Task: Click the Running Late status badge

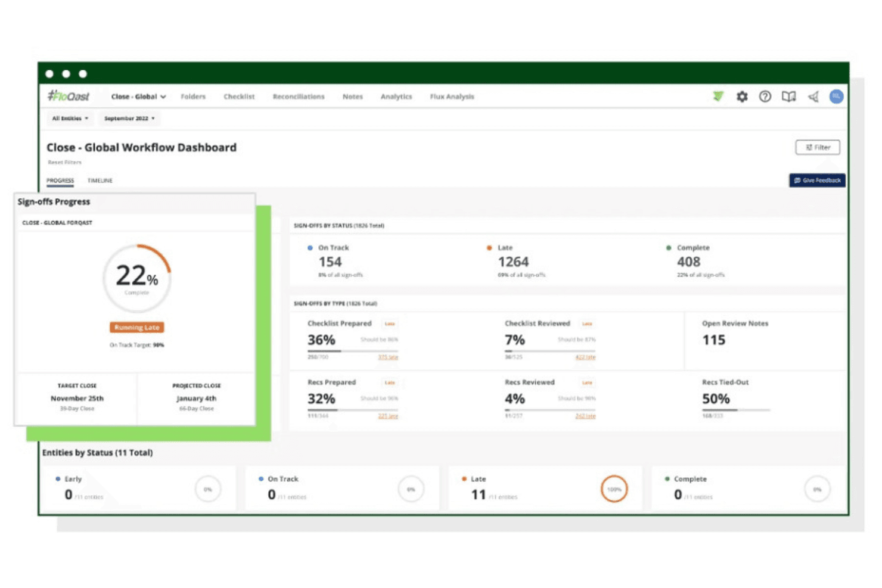Action: tap(137, 327)
